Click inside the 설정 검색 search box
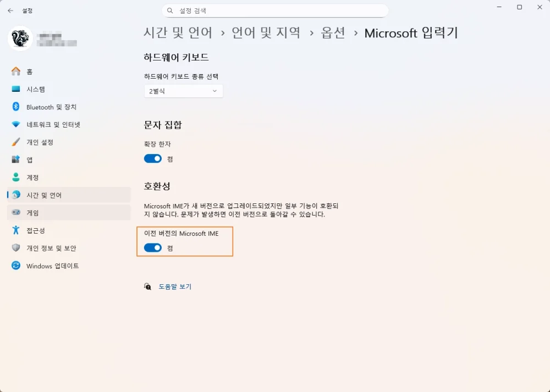The image size is (550, 392). pos(275,10)
